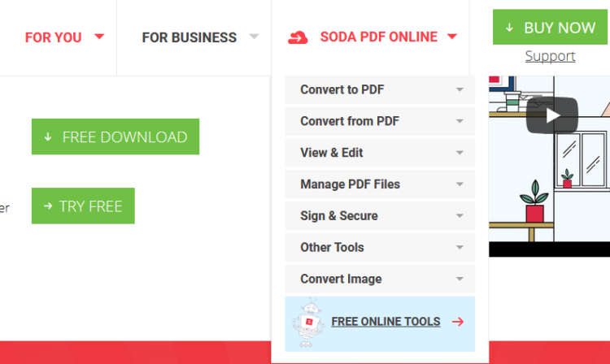Expand the Convert to PDF arrow
The image size is (610, 364).
coord(460,89)
